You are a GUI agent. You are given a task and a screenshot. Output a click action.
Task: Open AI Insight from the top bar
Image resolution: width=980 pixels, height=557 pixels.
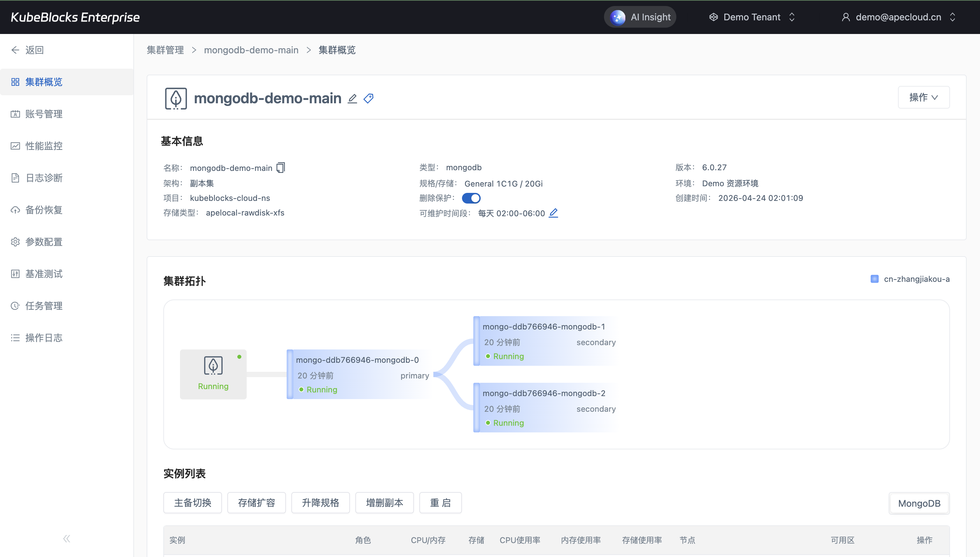pyautogui.click(x=640, y=17)
